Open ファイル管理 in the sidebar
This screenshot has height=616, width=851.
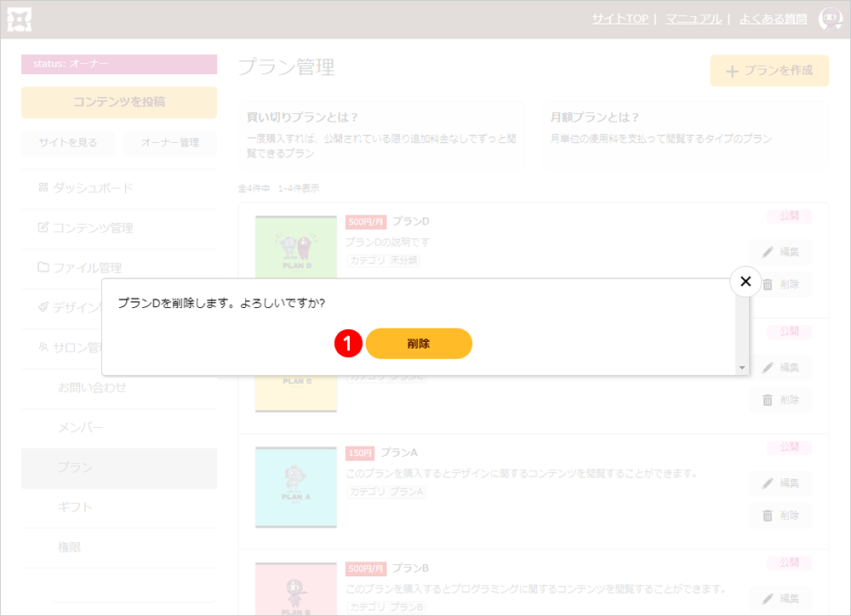87,268
